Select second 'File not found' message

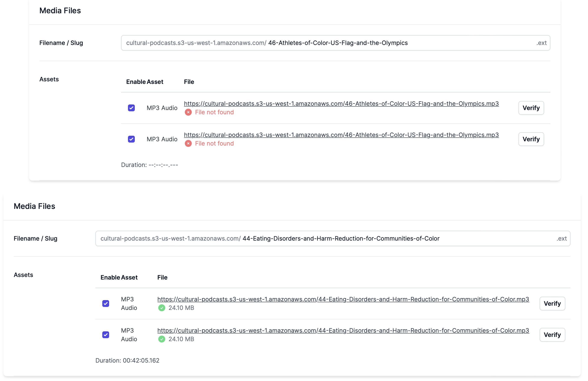click(214, 144)
